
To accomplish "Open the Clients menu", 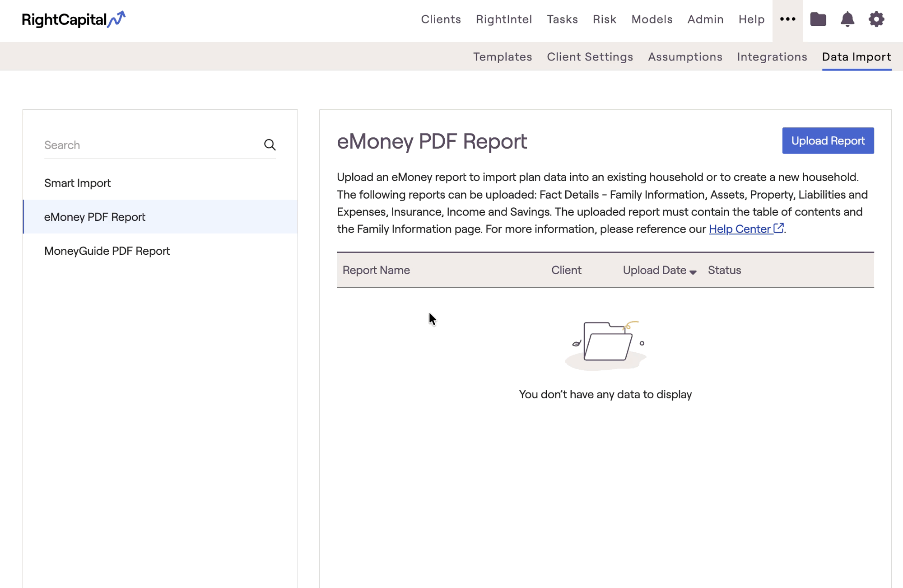I will 441,19.
